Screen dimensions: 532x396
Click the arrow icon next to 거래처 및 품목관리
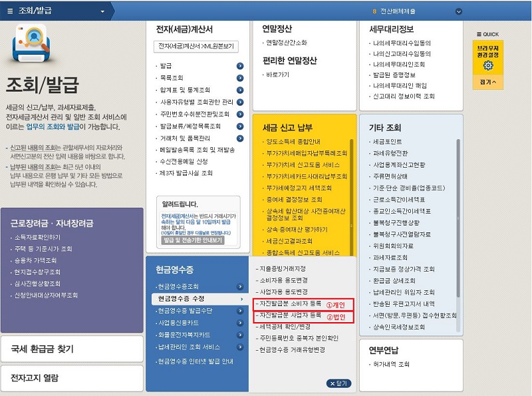click(x=240, y=137)
